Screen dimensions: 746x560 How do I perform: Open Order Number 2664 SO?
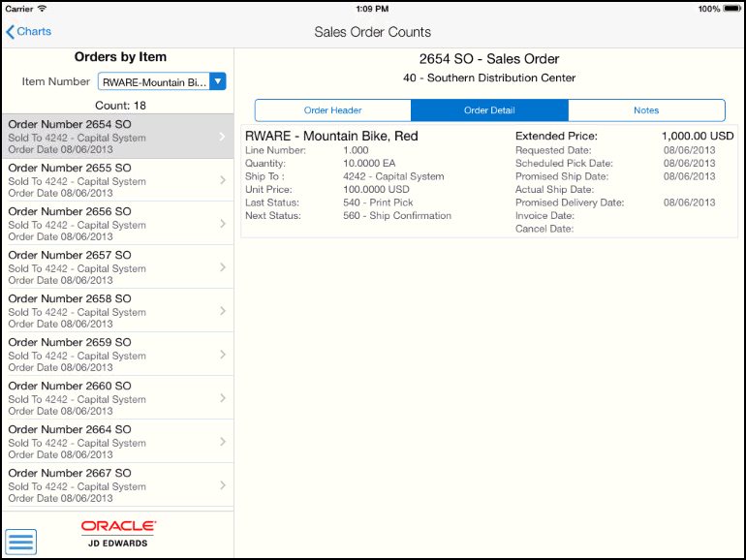117,442
